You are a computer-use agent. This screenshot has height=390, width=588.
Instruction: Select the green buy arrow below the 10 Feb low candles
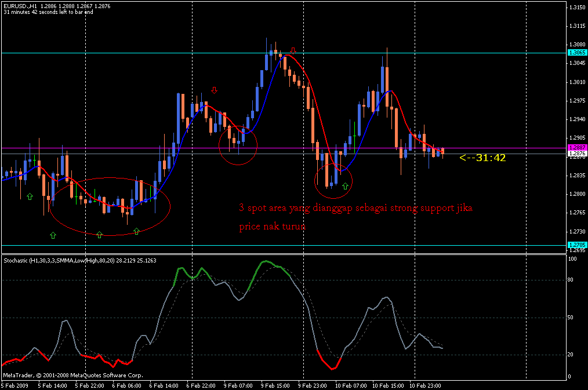(346, 186)
